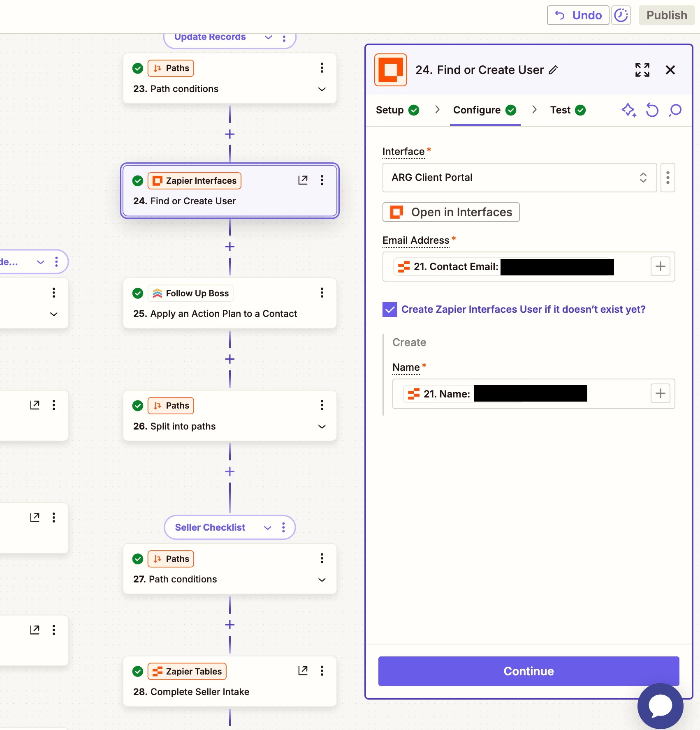Open Seller Checklist path dropdown chevron
Screen dimensions: 700x730
click(268, 528)
